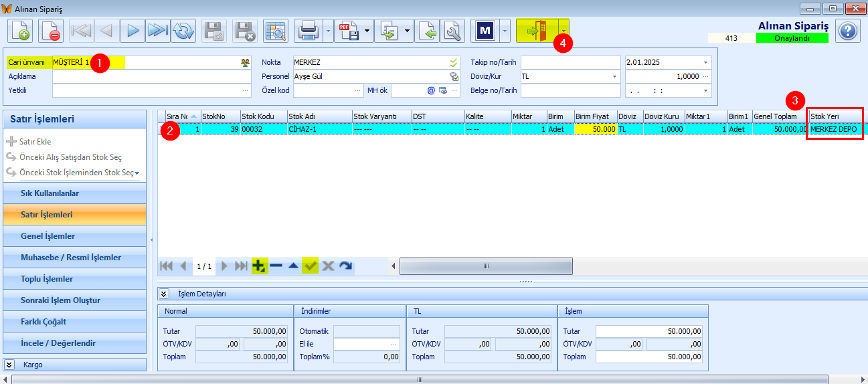The height and width of the screenshot is (384, 868).
Task: Open the date picker for 2.01.2025
Action: coord(705,62)
